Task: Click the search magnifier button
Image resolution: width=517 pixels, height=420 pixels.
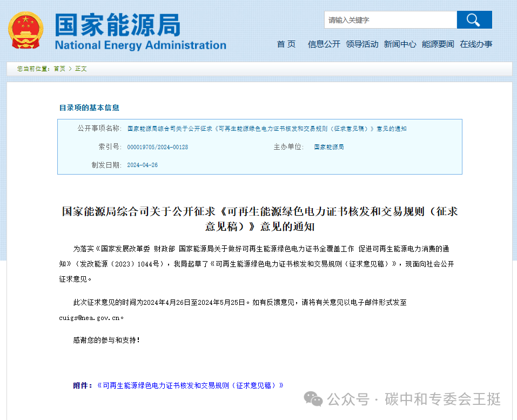Action: 474,19
